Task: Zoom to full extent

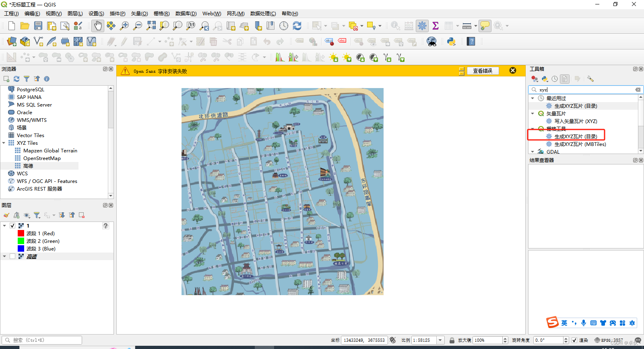Action: (x=151, y=26)
